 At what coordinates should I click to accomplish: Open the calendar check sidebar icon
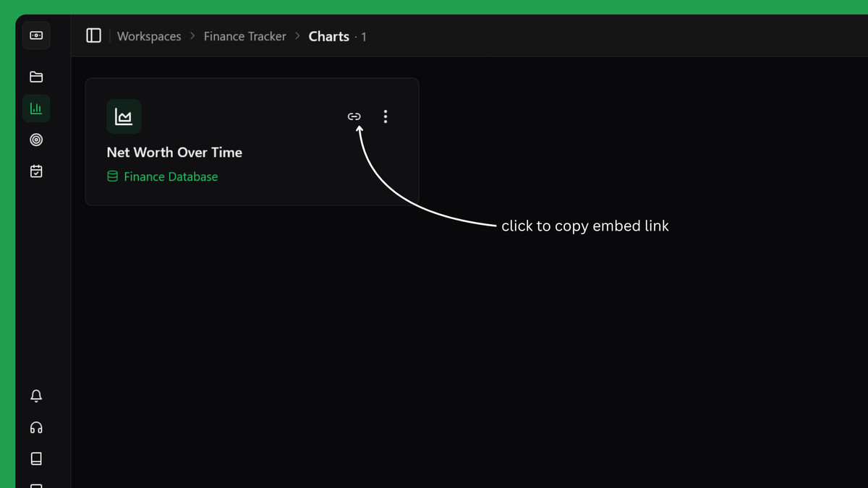36,171
